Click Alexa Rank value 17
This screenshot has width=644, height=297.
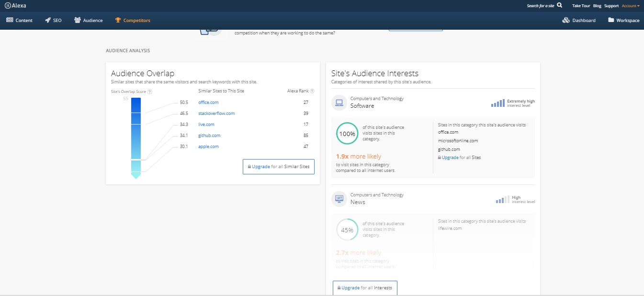305,125
